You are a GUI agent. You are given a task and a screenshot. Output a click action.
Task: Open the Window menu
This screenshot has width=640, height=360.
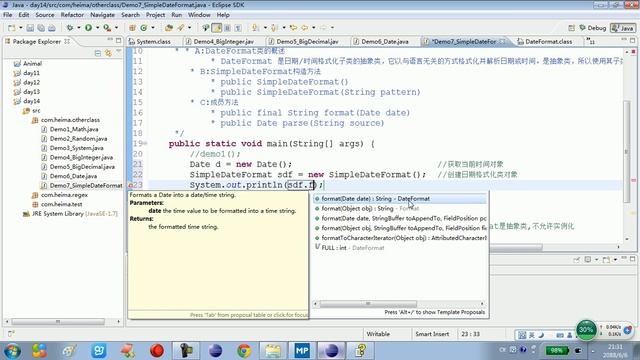199,15
